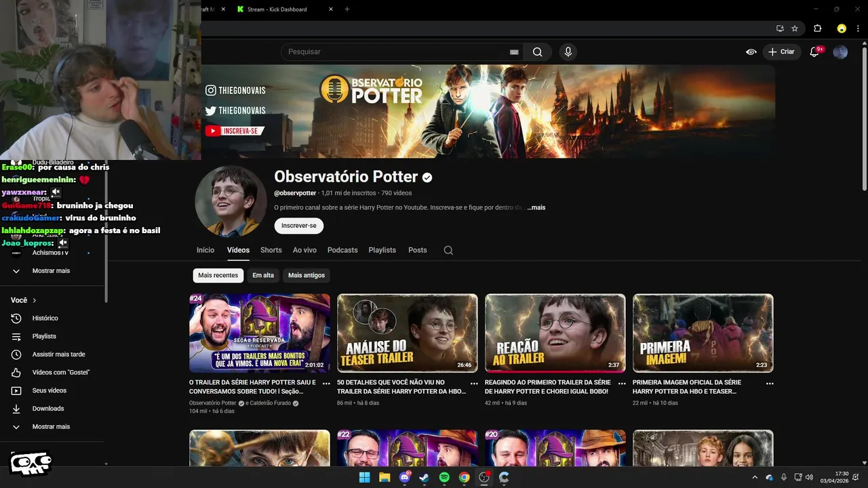Open volume control in system tray
Screen dimensions: 868x488
coord(809,477)
